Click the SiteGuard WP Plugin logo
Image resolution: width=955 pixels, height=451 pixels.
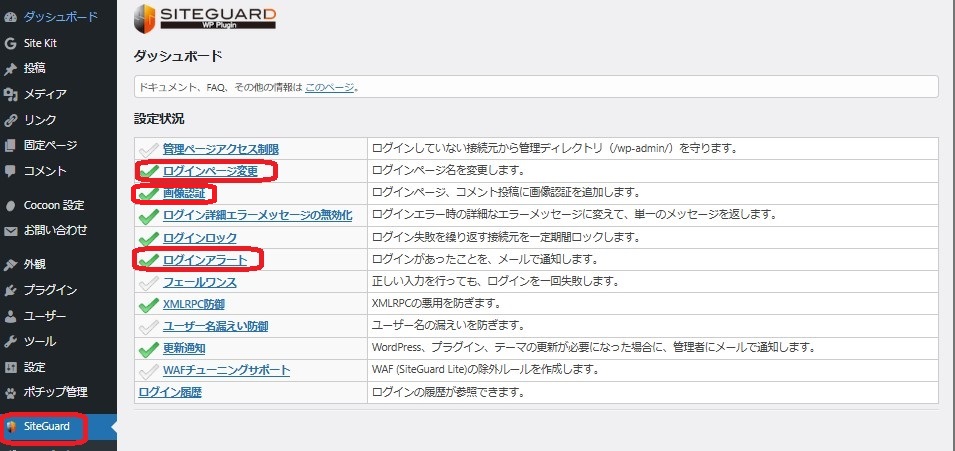205,18
